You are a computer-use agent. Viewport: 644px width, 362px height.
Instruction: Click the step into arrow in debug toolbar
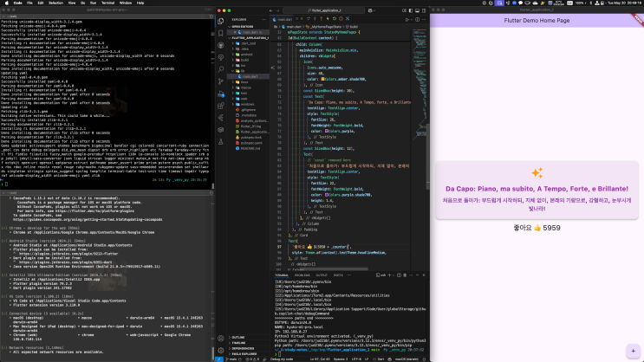tap(315, 19)
